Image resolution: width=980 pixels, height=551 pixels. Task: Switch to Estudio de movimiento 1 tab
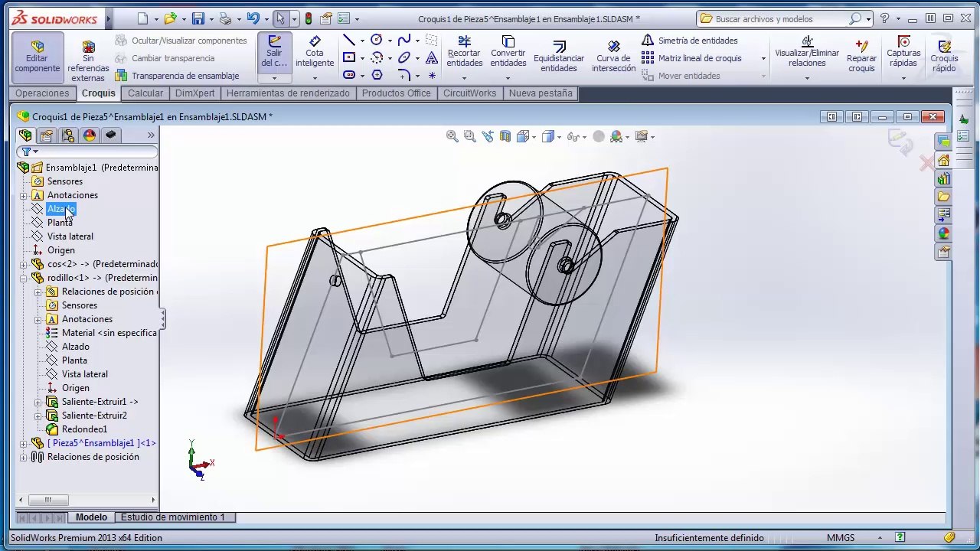click(173, 517)
